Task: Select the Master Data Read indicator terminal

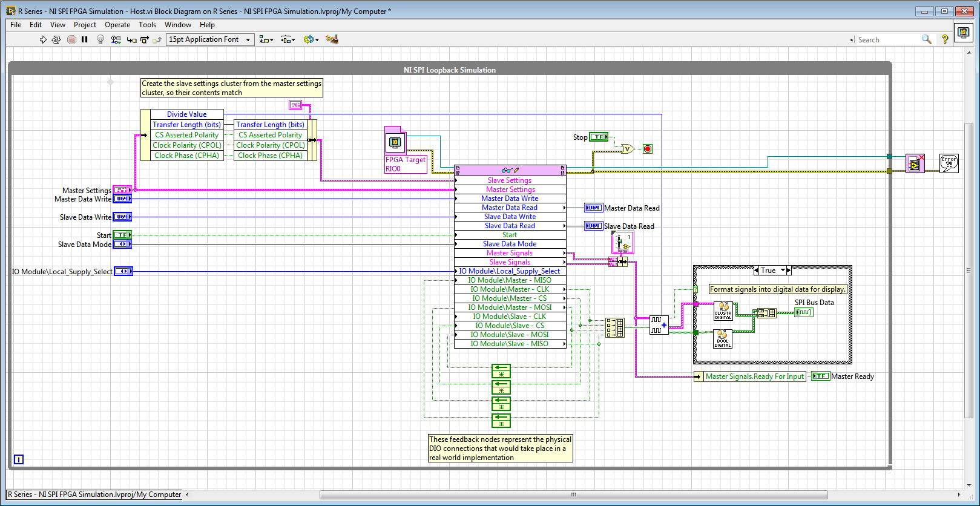Action: (593, 208)
